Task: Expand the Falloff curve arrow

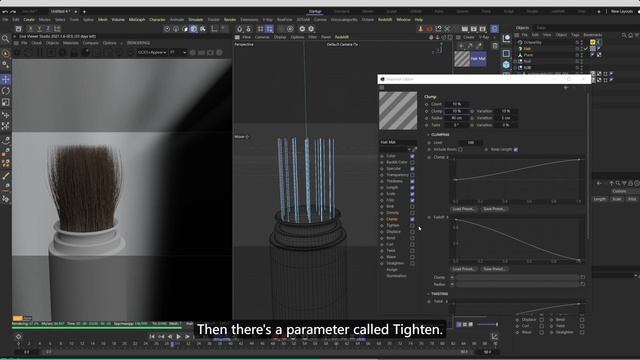Action: [x=448, y=218]
